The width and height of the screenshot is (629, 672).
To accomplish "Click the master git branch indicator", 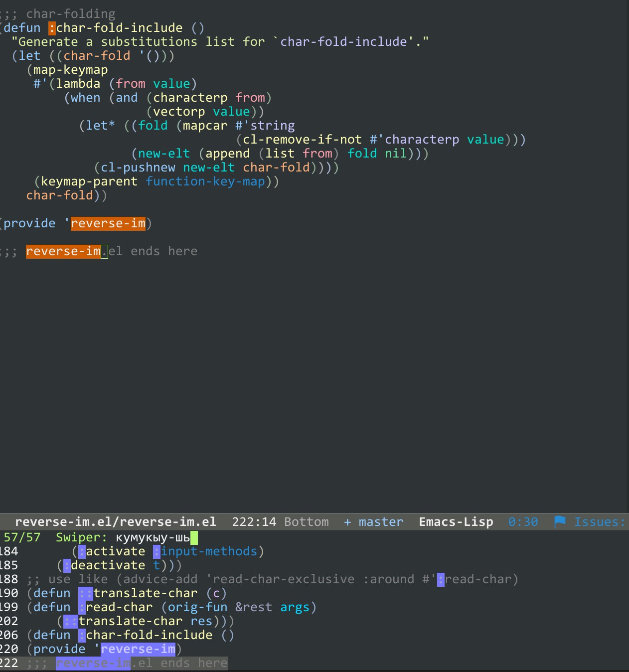I will pos(381,522).
